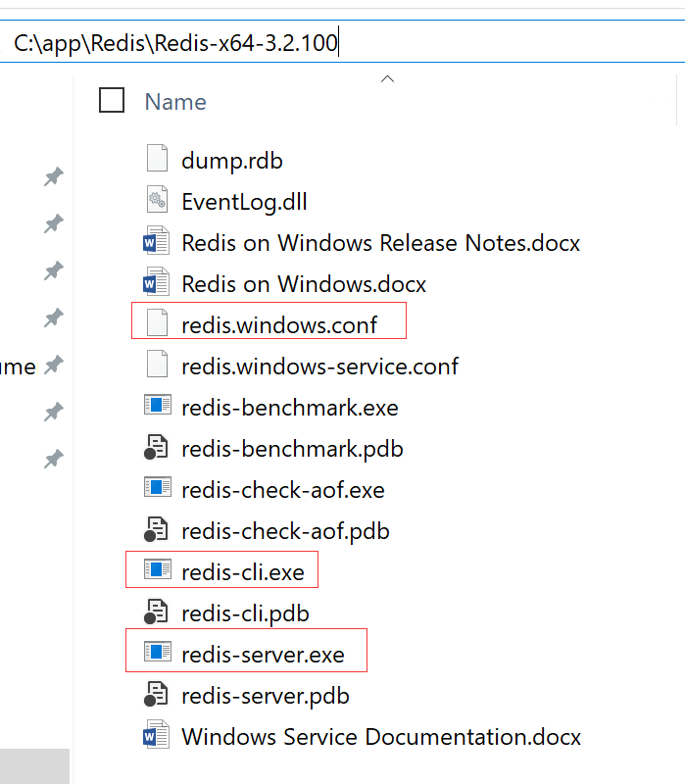Select Redis on Windows.docx file name
This screenshot has width=685, height=784.
coord(304,284)
